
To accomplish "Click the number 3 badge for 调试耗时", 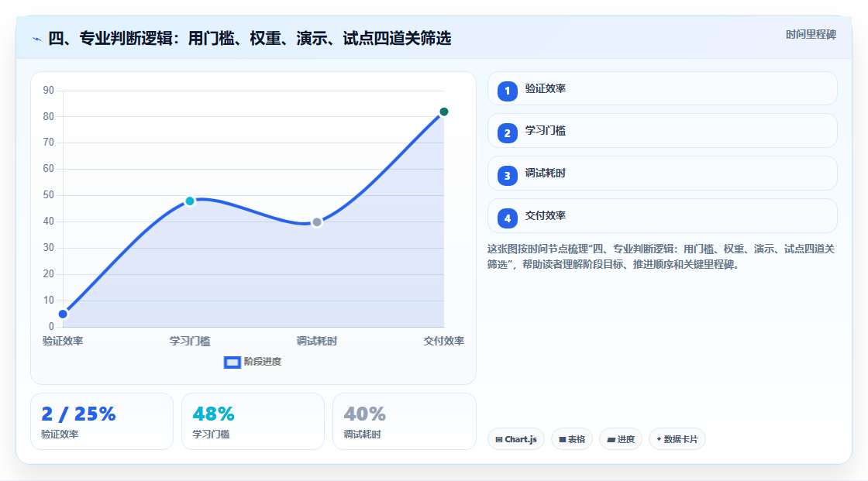I will point(507,176).
